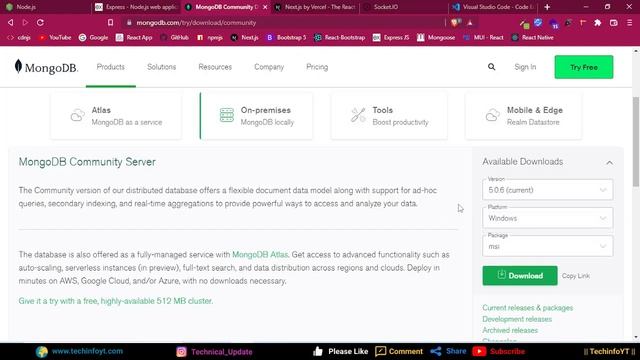Switch to the Visual Studio Code tab
Image resolution: width=640 pixels, height=360 pixels.
pyautogui.click(x=494, y=7)
